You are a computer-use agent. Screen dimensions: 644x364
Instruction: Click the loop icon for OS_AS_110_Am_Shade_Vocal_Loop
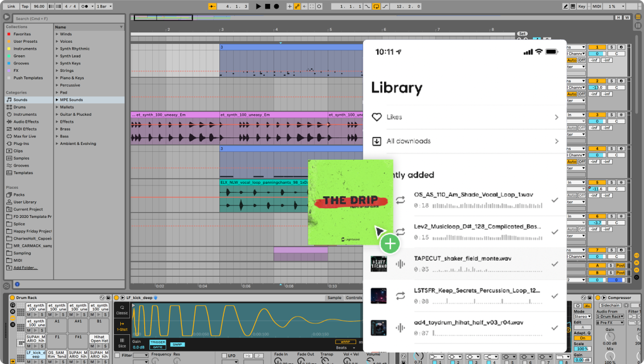pyautogui.click(x=401, y=200)
